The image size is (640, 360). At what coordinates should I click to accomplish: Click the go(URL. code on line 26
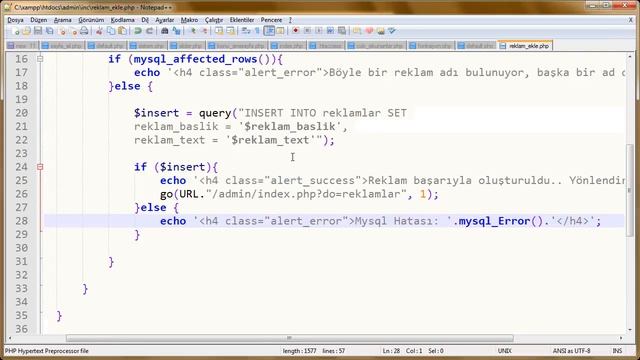[x=182, y=194]
